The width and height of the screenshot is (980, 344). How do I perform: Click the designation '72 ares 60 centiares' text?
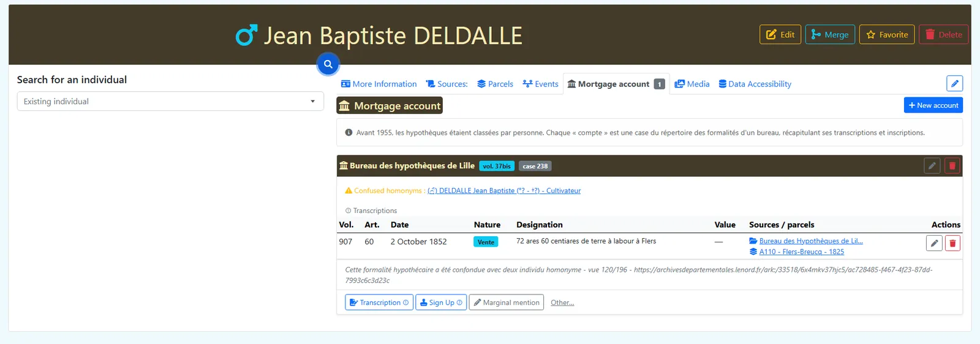tap(586, 241)
